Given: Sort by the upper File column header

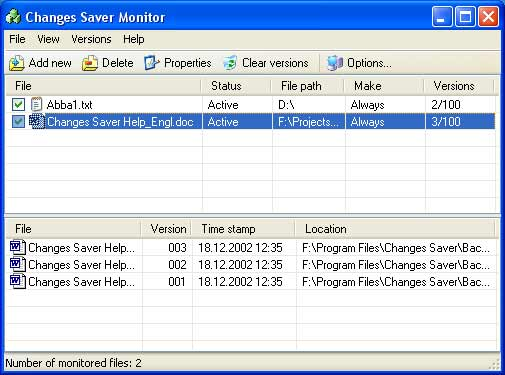Looking at the screenshot, I should (103, 86).
